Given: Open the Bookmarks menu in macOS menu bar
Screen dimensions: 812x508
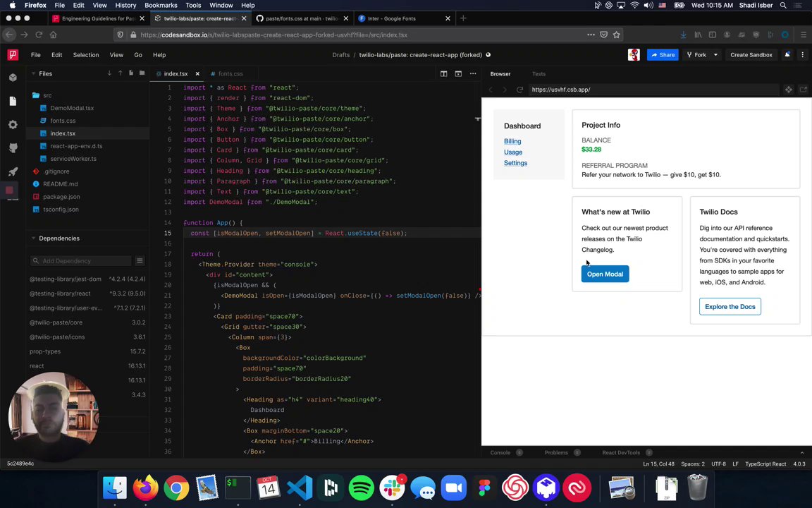Looking at the screenshot, I should [x=161, y=5].
